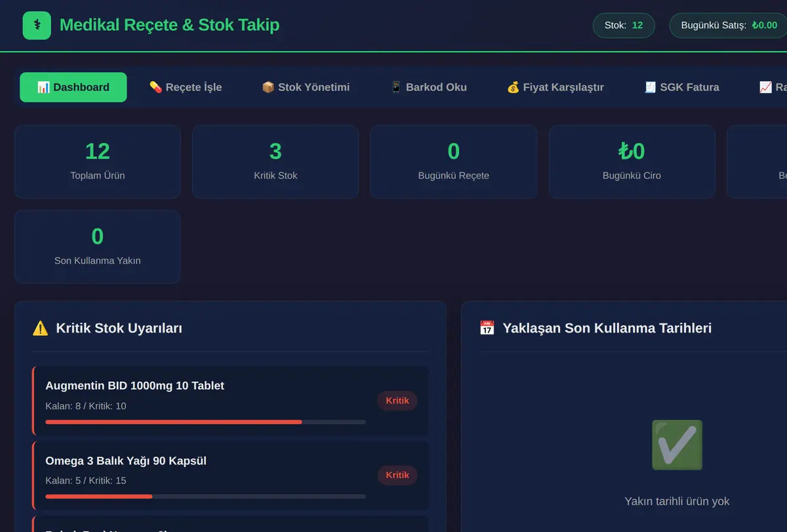Click the green medical logo icon
Image resolution: width=787 pixels, height=532 pixels.
[37, 26]
